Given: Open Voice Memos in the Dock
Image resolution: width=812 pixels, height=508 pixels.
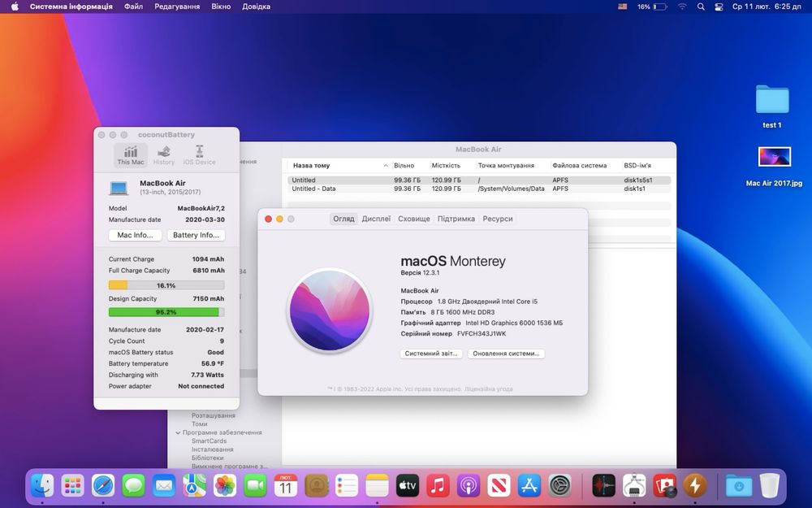Looking at the screenshot, I should coord(604,486).
